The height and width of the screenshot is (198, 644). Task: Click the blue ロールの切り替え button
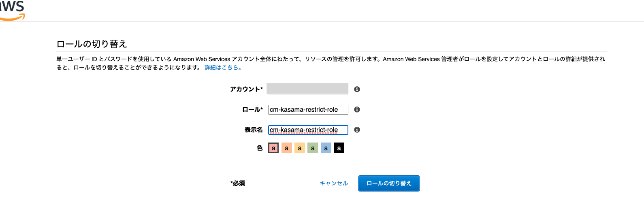[389, 183]
